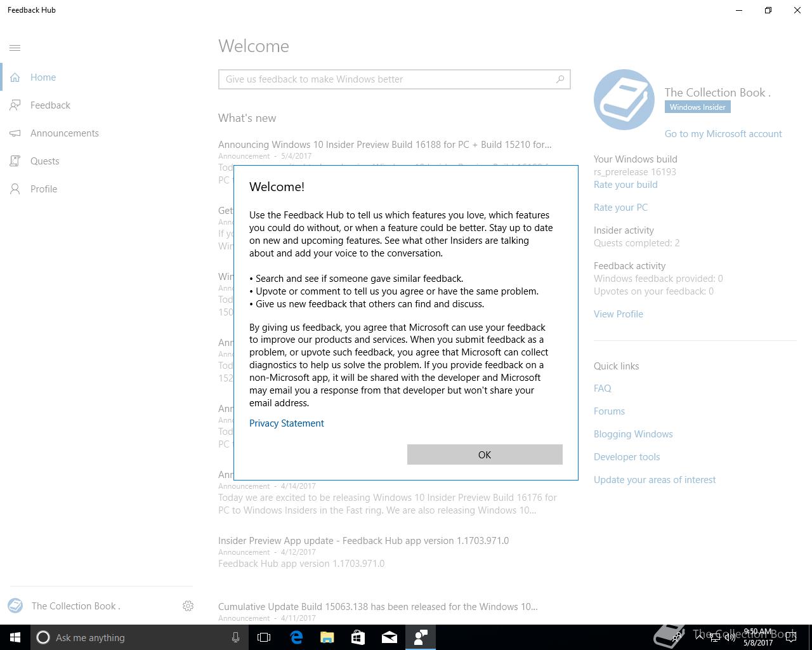Open the View Profile link
This screenshot has height=650, width=812.
tap(619, 314)
